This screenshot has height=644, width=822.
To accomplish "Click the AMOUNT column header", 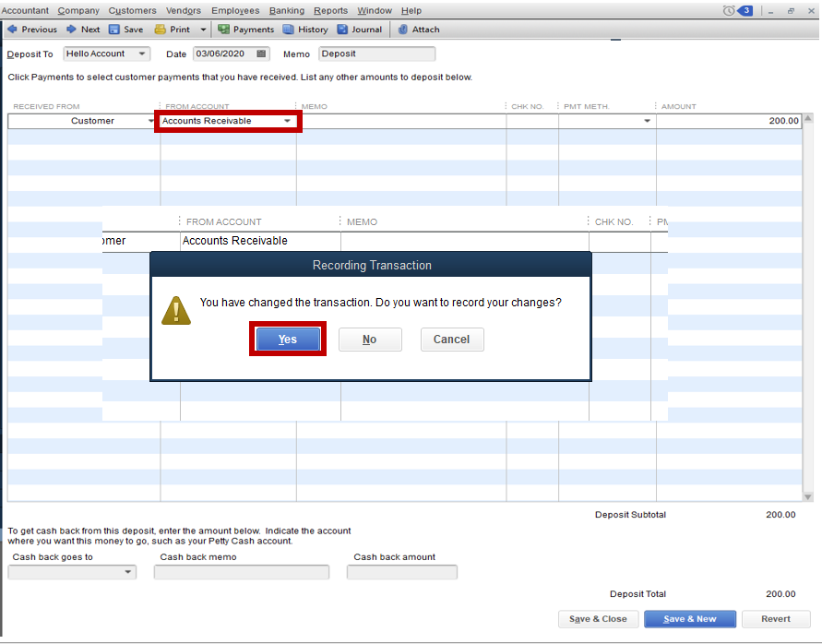I will click(678, 106).
